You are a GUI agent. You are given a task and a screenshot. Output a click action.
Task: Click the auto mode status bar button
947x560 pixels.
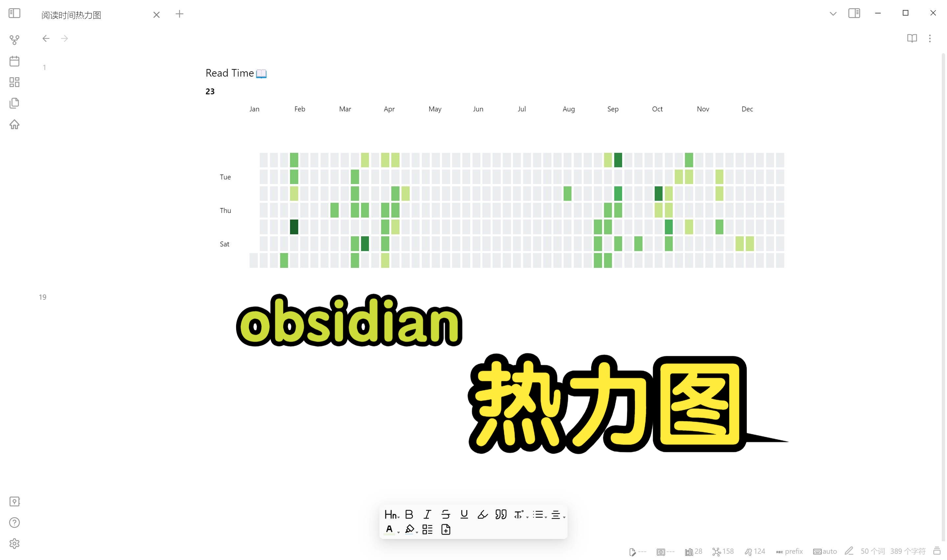tap(825, 551)
